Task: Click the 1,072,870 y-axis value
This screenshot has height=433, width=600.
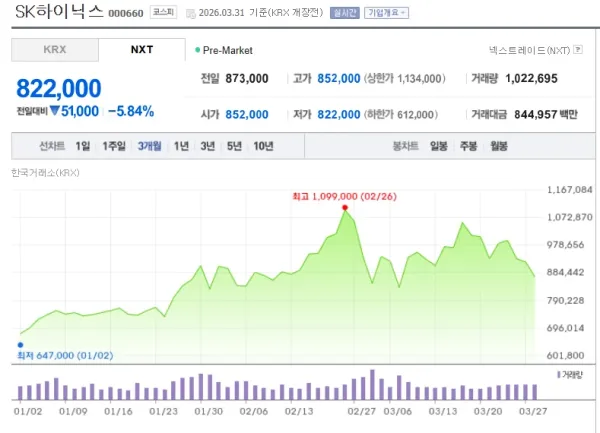Action: [x=570, y=217]
